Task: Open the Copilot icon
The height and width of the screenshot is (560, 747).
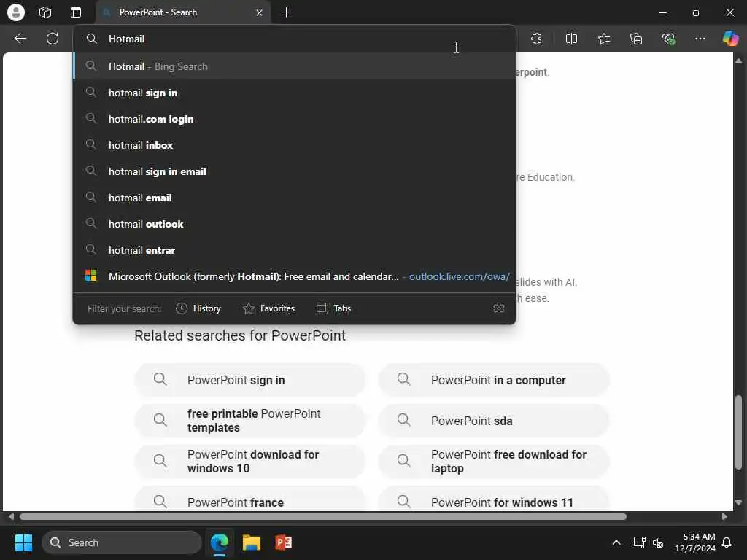Action: coord(730,39)
